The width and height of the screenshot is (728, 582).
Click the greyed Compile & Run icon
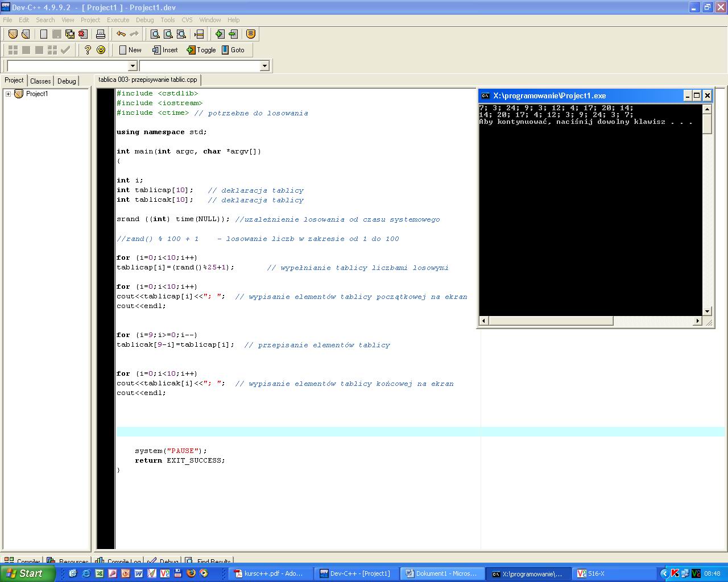point(39,50)
